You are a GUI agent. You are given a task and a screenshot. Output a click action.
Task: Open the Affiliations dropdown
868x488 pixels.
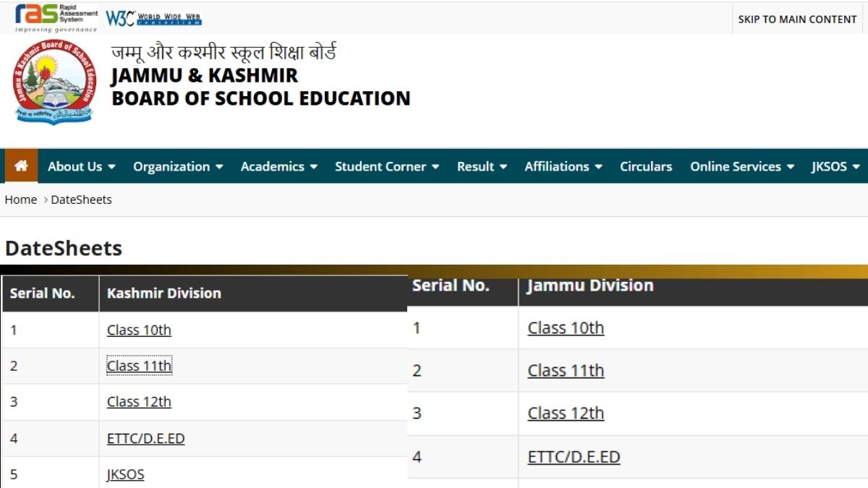pyautogui.click(x=563, y=166)
